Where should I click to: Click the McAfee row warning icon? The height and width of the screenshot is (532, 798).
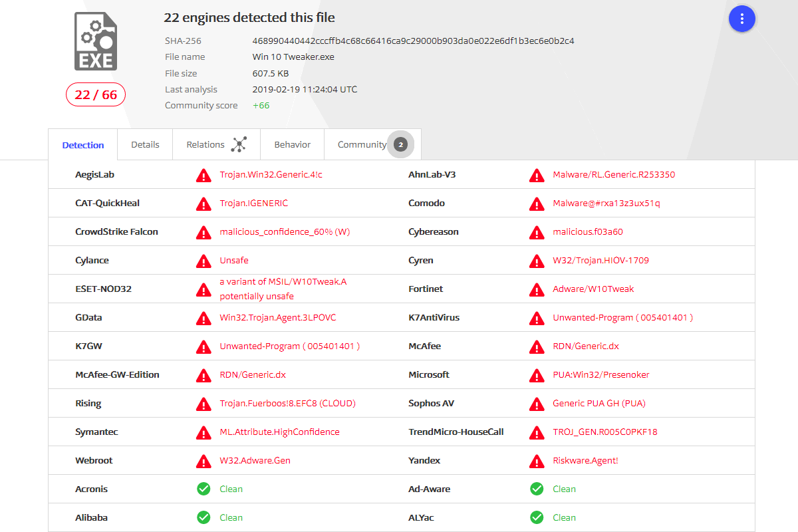click(537, 346)
